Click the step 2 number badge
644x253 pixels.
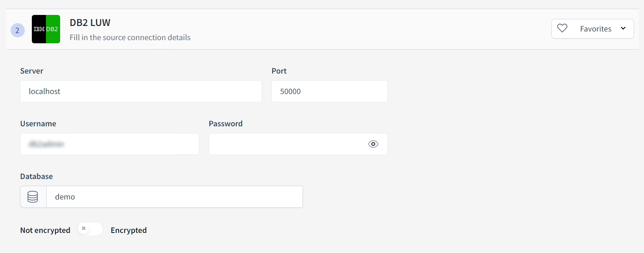coord(17,30)
